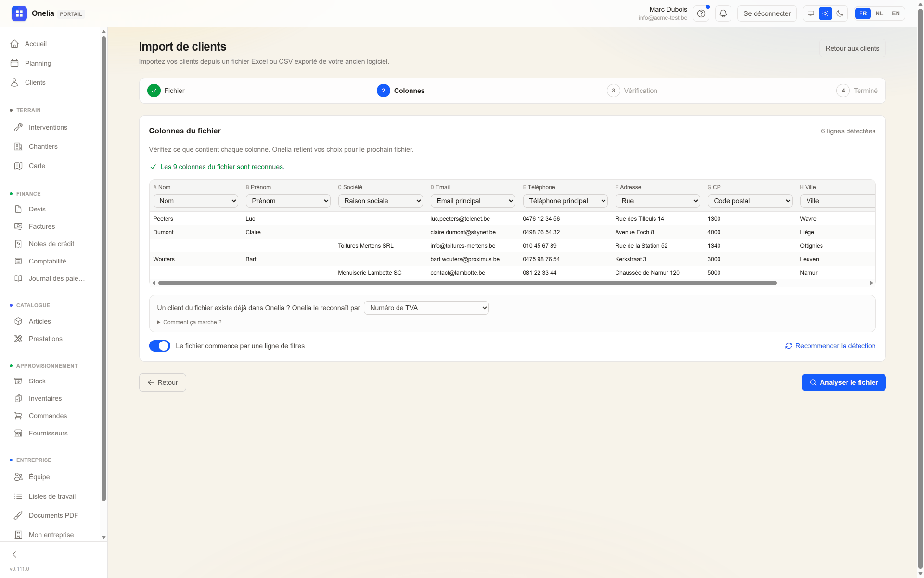Open Stock in sidebar
The image size is (924, 578).
[52, 381]
